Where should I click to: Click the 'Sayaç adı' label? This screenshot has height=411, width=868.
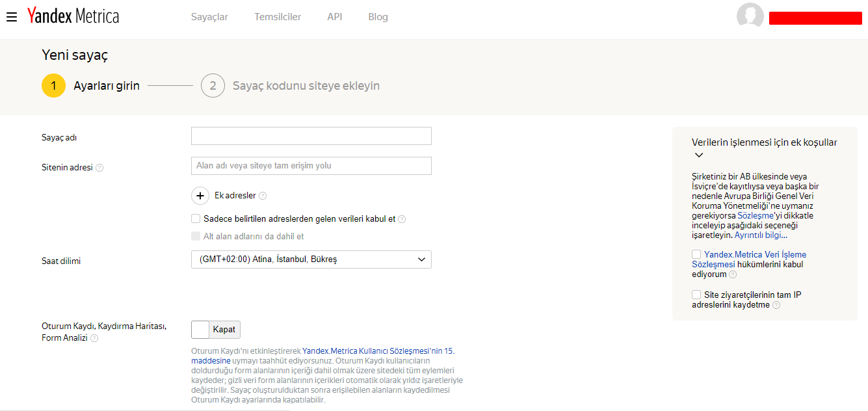pyautogui.click(x=59, y=138)
